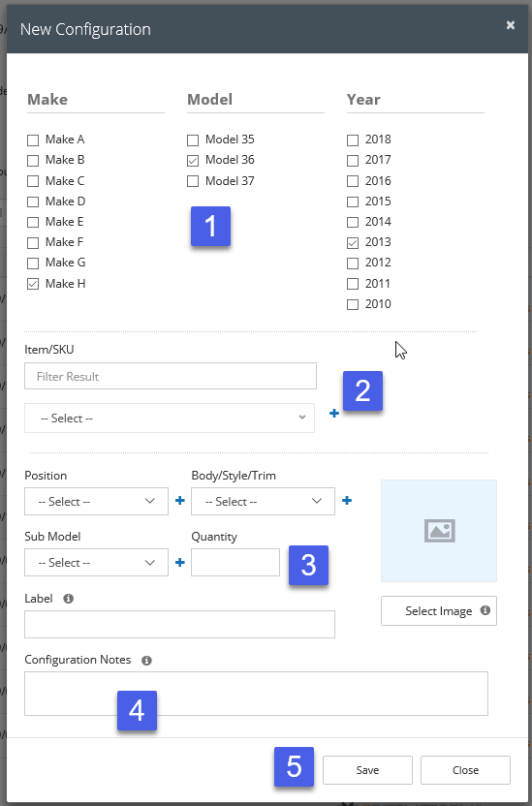Click the info icon on Select Image
The image size is (532, 806).
[485, 610]
